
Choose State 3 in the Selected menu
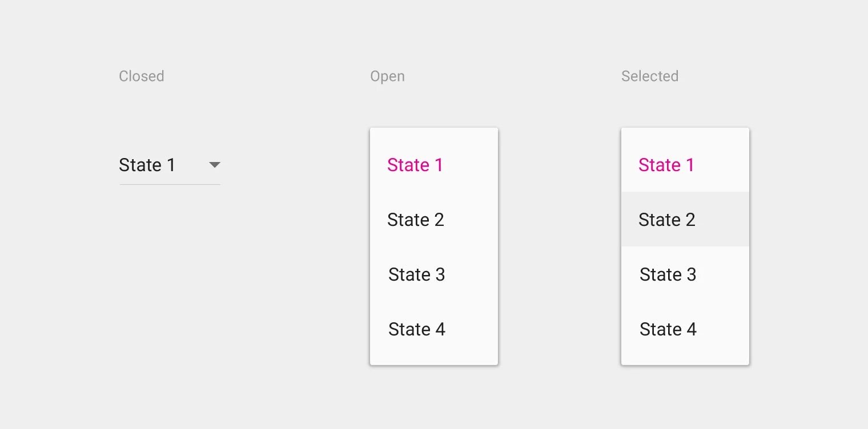click(668, 275)
